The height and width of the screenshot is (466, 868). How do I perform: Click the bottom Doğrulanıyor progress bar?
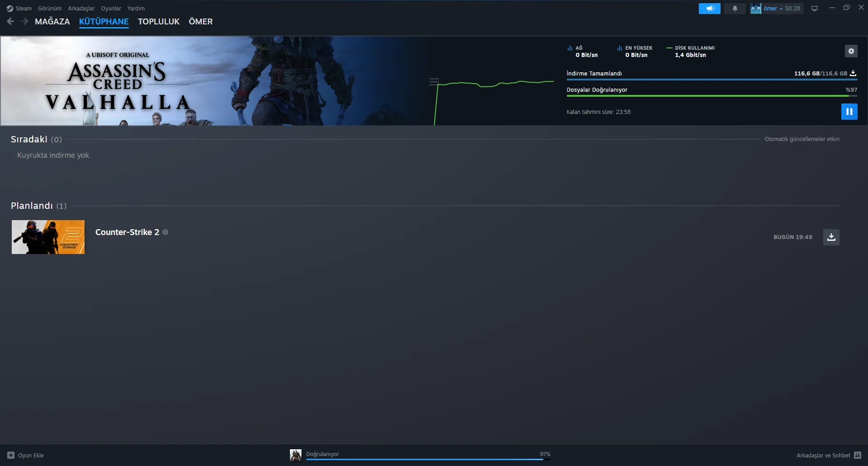coord(428,459)
